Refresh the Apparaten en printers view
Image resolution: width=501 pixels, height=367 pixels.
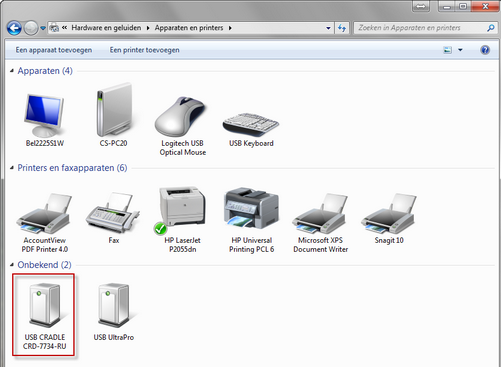click(342, 28)
